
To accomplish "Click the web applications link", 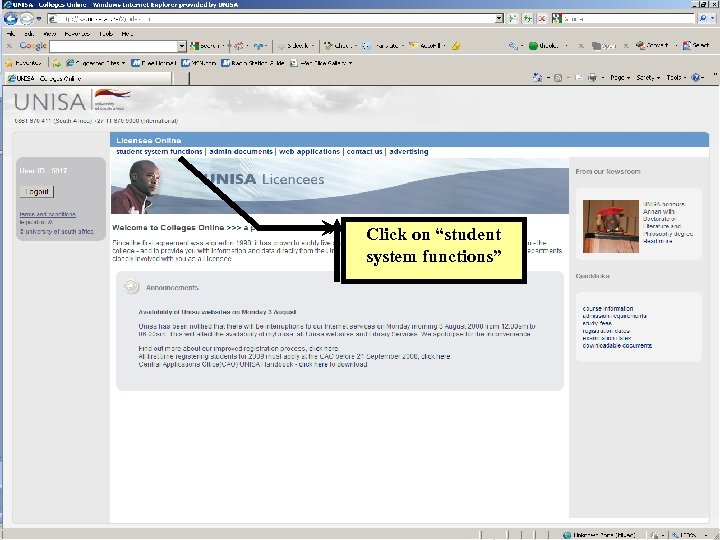I will pos(309,152).
